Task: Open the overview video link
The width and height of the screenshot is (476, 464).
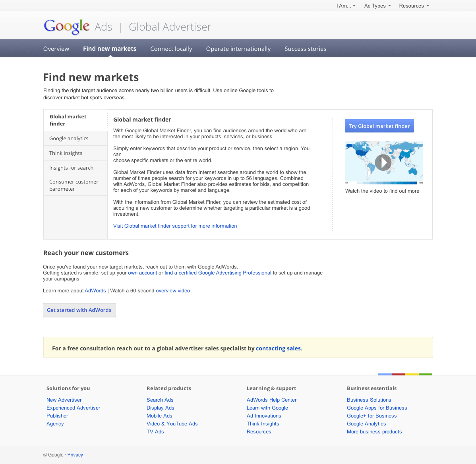Action: click(x=173, y=291)
